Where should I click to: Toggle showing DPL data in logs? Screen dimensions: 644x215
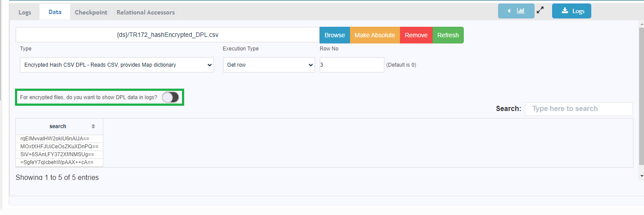(171, 97)
